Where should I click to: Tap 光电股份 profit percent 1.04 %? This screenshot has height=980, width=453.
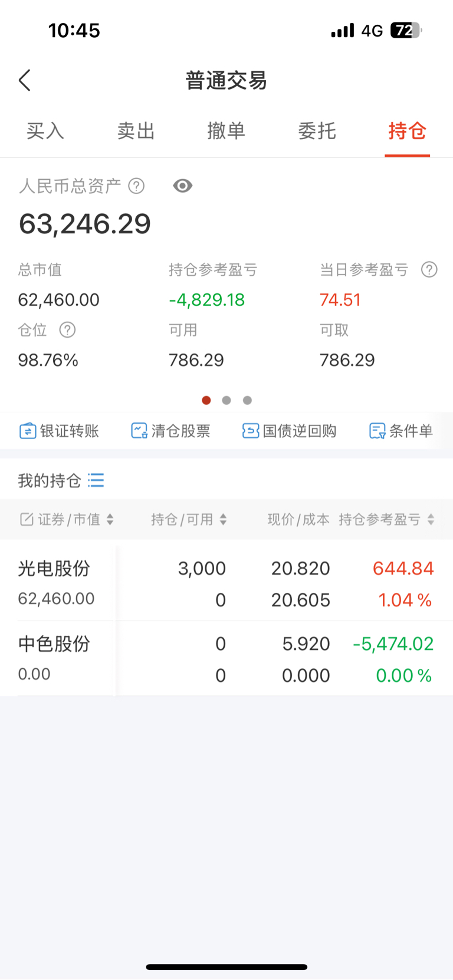(x=405, y=600)
